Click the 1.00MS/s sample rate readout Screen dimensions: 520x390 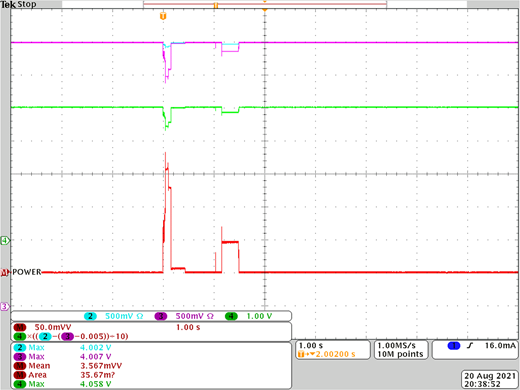point(396,345)
